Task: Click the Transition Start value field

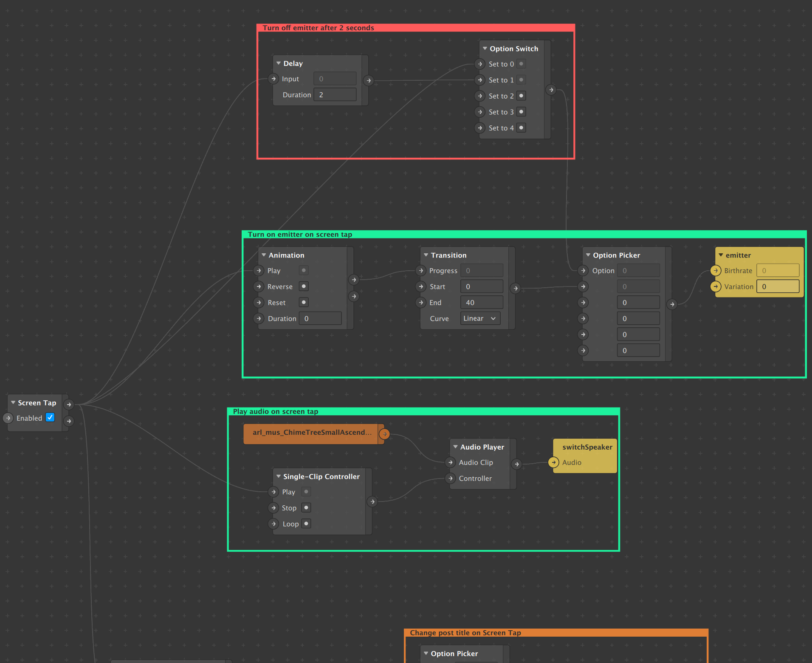Action: [482, 286]
